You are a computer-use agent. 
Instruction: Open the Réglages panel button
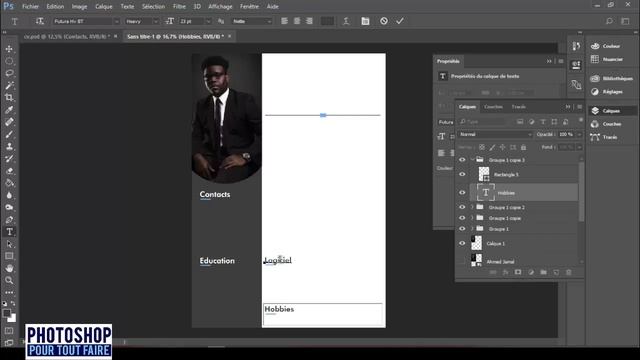[x=607, y=92]
